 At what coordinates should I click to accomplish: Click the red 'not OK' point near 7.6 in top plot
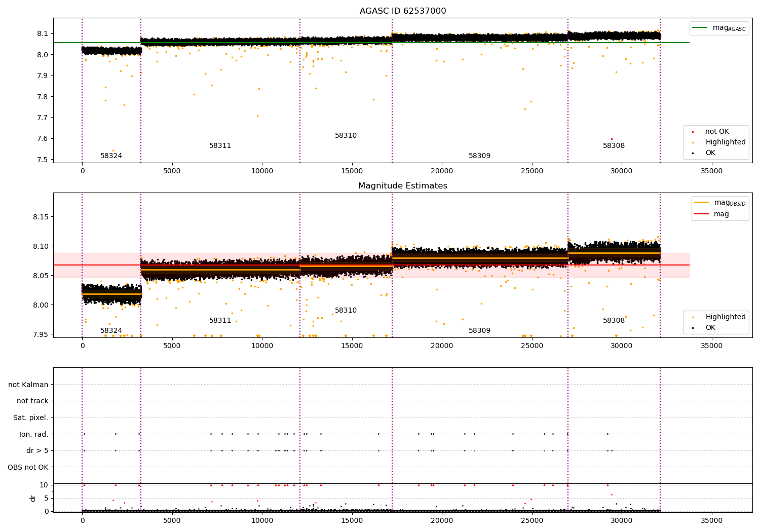(x=612, y=139)
